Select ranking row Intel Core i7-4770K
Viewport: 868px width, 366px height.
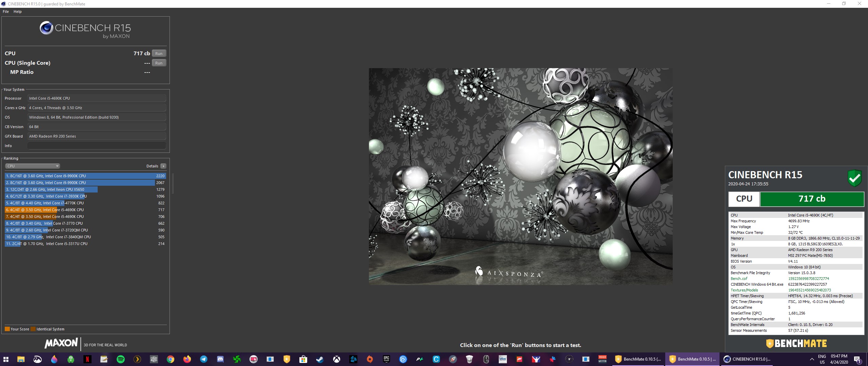[x=85, y=203]
